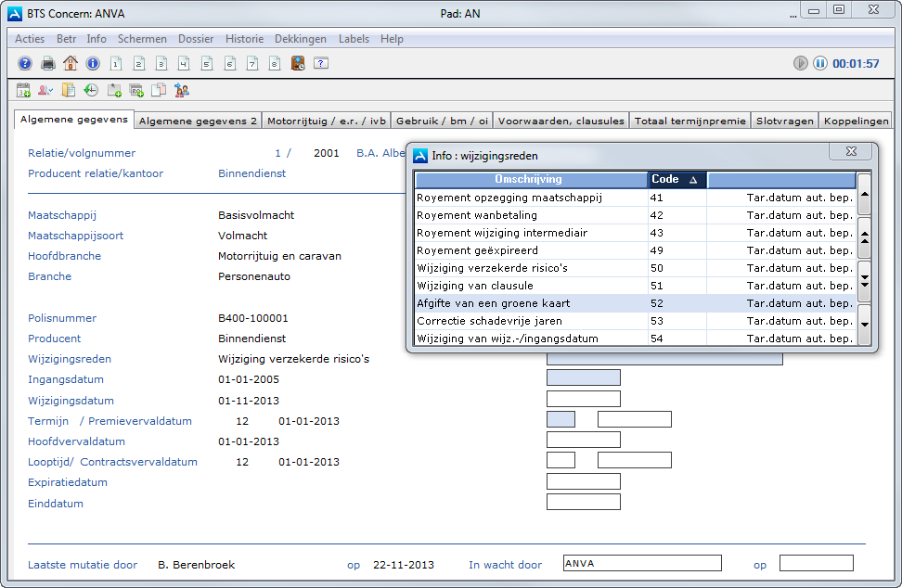Switch to the Motorrijtuig / e.r. / ivb tab

[326, 121]
